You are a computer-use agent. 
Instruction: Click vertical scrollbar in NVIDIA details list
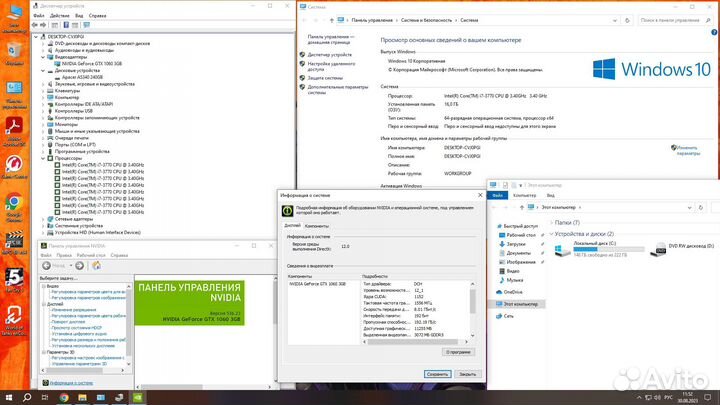(x=472, y=310)
